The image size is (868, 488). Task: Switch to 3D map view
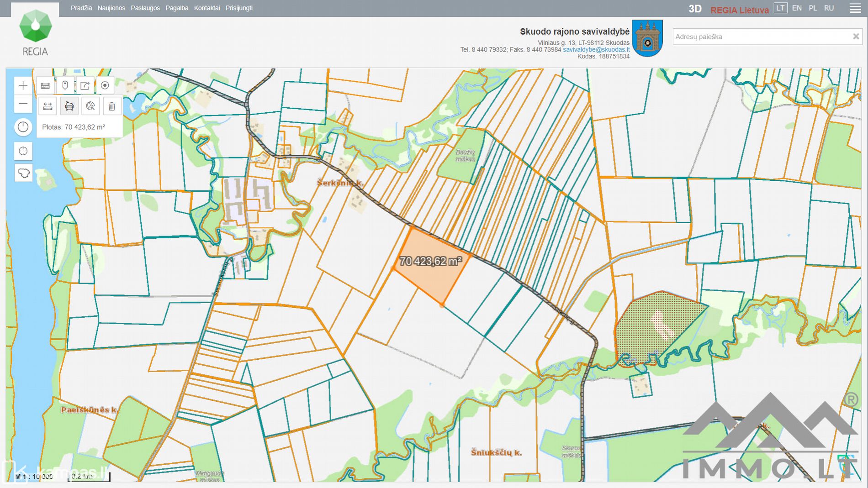click(695, 9)
